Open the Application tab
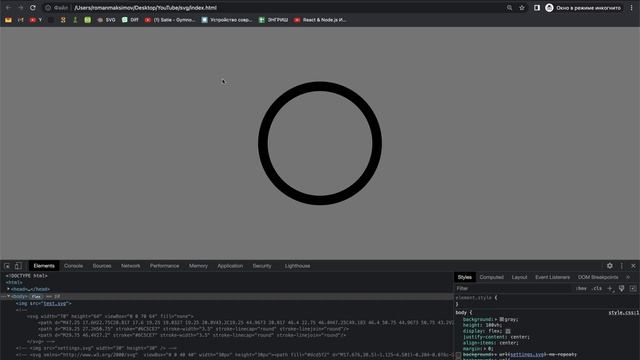 [x=230, y=266]
